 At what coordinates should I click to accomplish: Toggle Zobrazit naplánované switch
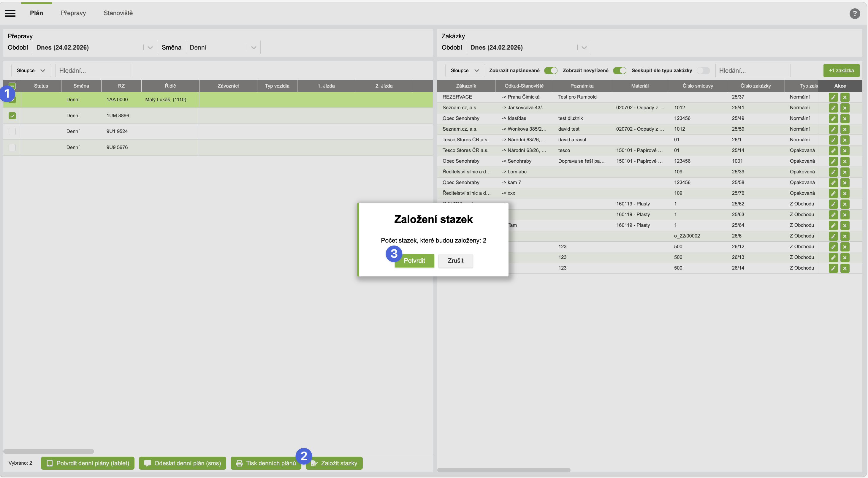(551, 70)
